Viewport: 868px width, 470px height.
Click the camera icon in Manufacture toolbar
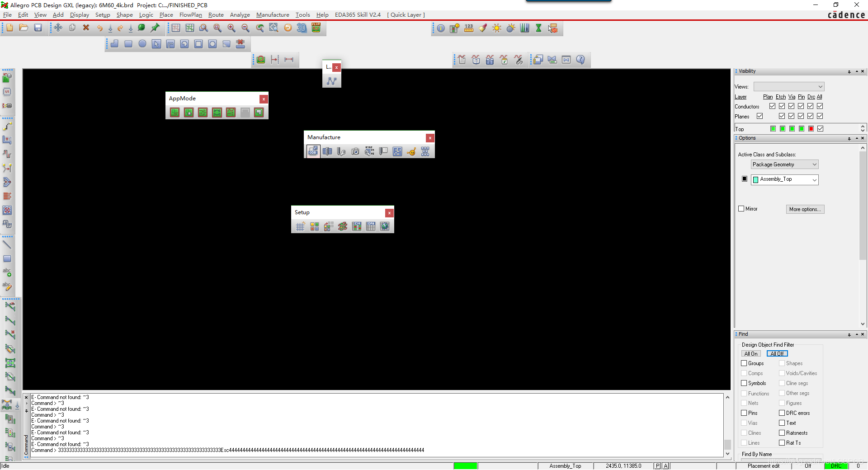tap(355, 151)
